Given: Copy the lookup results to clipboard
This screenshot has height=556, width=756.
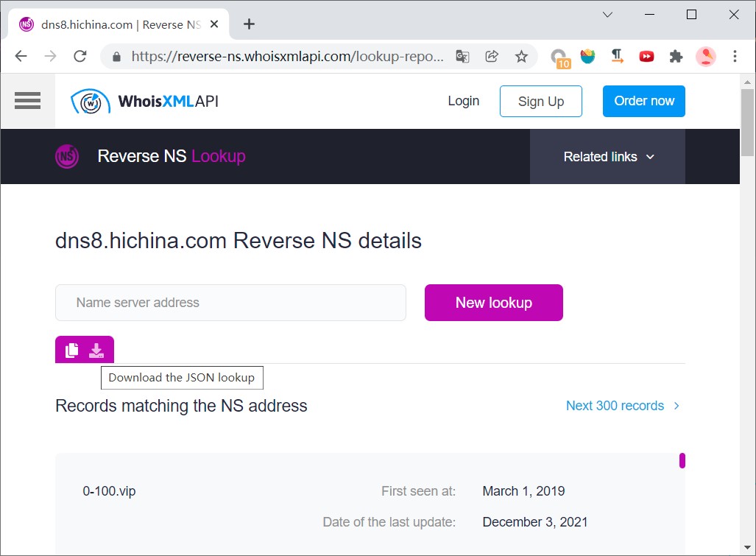Looking at the screenshot, I should (x=72, y=350).
